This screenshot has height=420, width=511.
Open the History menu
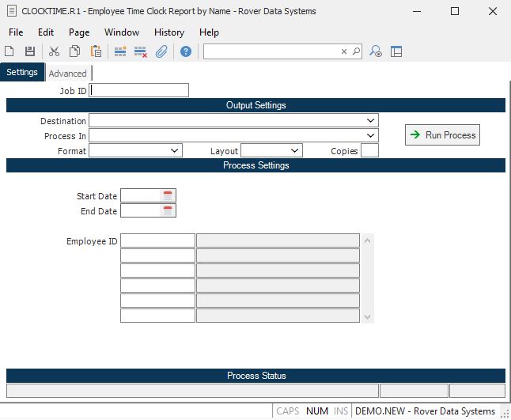169,32
